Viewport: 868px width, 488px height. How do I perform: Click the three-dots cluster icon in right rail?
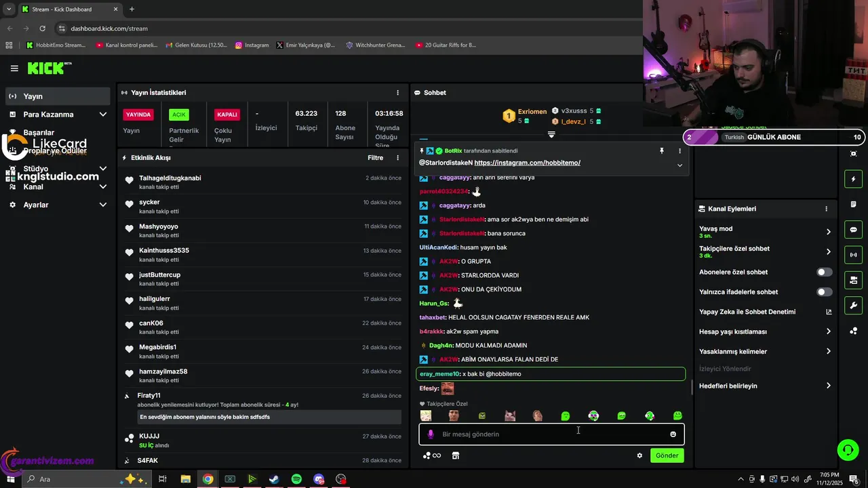(853, 331)
